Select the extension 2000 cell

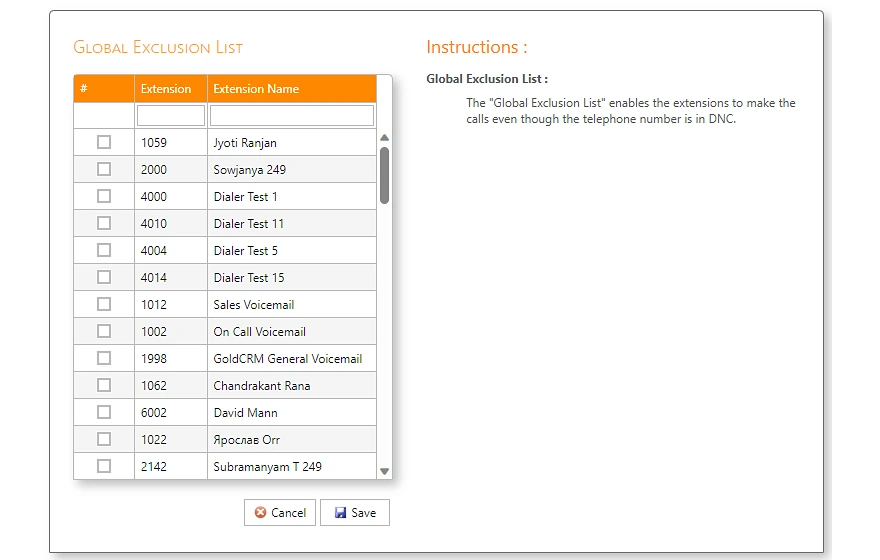click(x=171, y=169)
